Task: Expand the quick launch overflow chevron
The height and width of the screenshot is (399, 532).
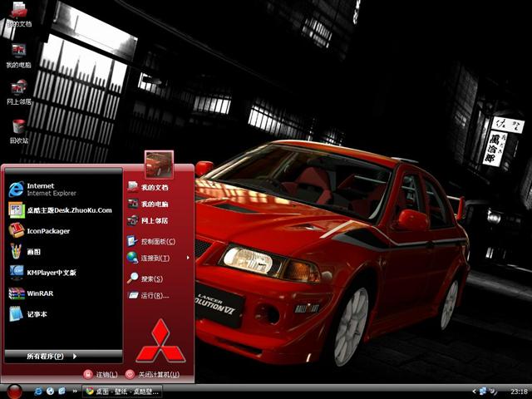Action: [x=73, y=391]
